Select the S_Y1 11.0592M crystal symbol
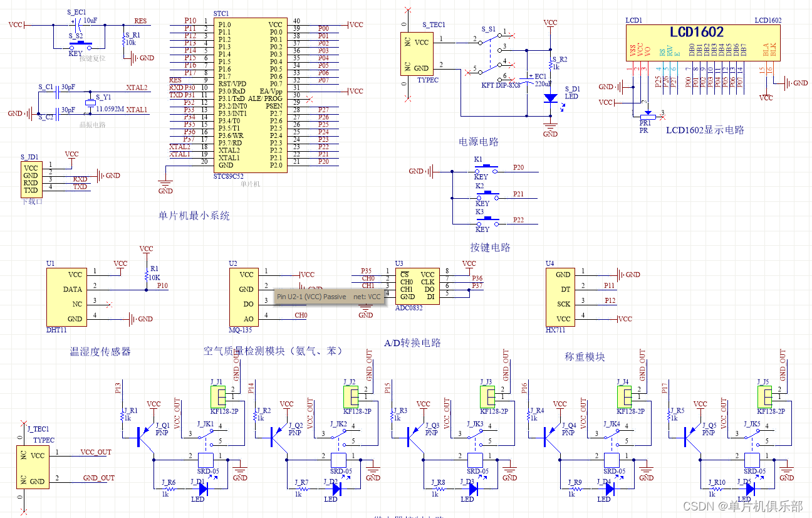The height and width of the screenshot is (518, 812). [x=90, y=103]
